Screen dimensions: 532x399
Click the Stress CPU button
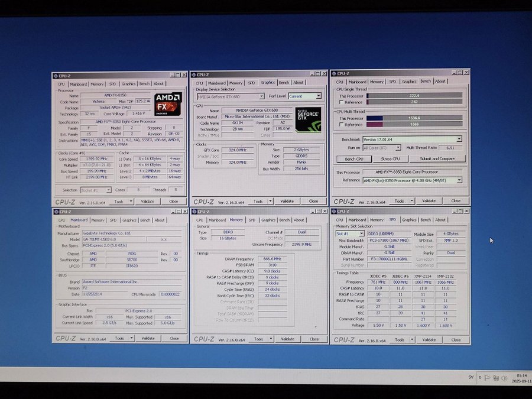tap(390, 159)
